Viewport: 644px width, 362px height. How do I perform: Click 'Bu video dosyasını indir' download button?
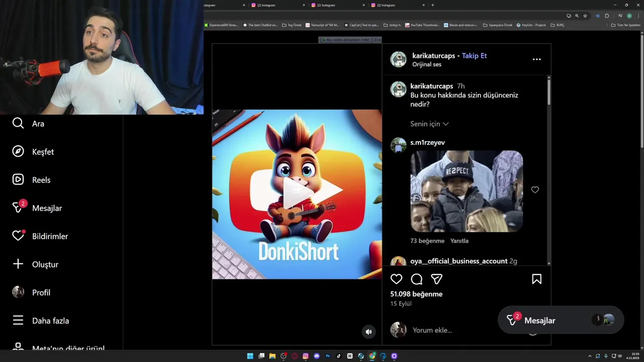[347, 40]
